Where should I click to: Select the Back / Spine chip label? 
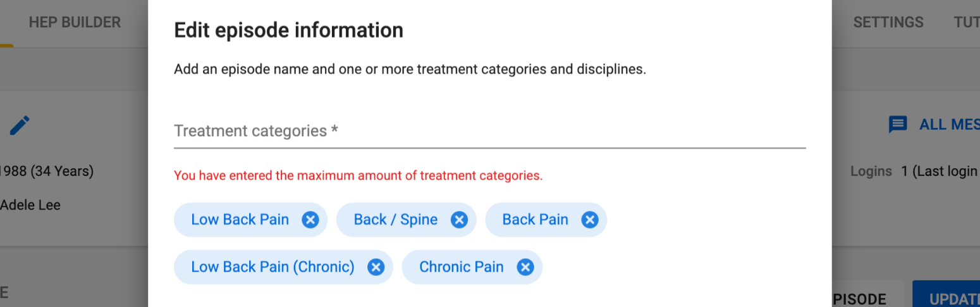[x=396, y=220]
